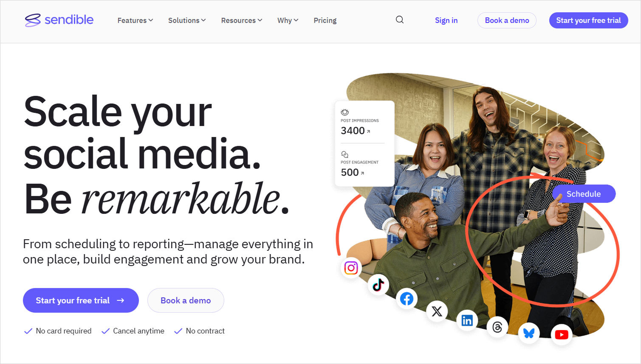
Task: Click the TikTok icon
Action: 378,285
